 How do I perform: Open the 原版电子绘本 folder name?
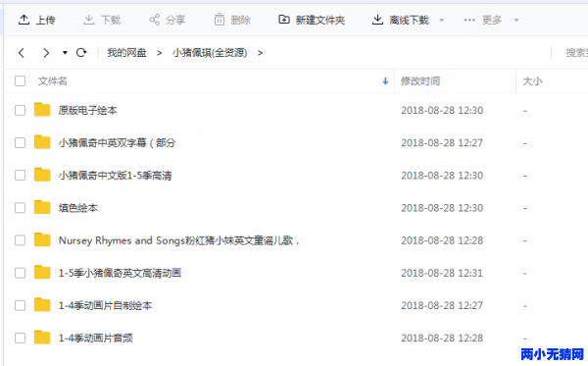[88, 110]
